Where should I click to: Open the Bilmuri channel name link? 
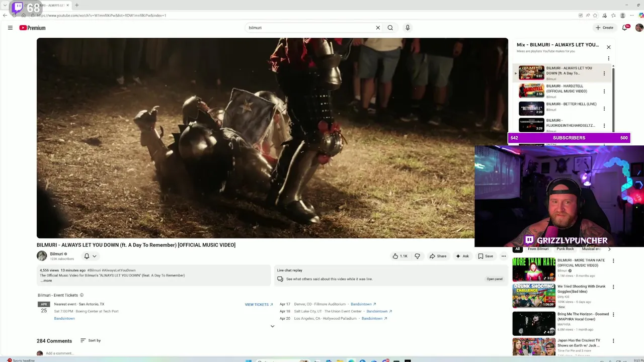point(56,254)
